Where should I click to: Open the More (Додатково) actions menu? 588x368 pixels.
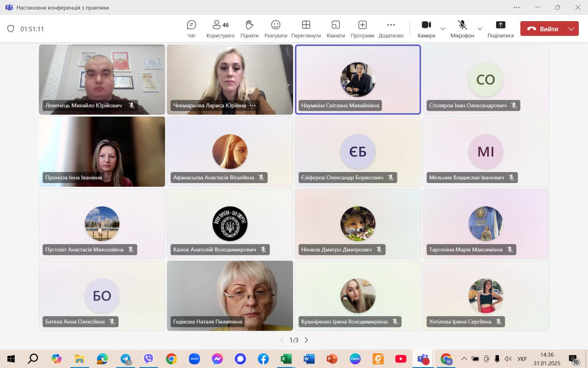click(391, 29)
